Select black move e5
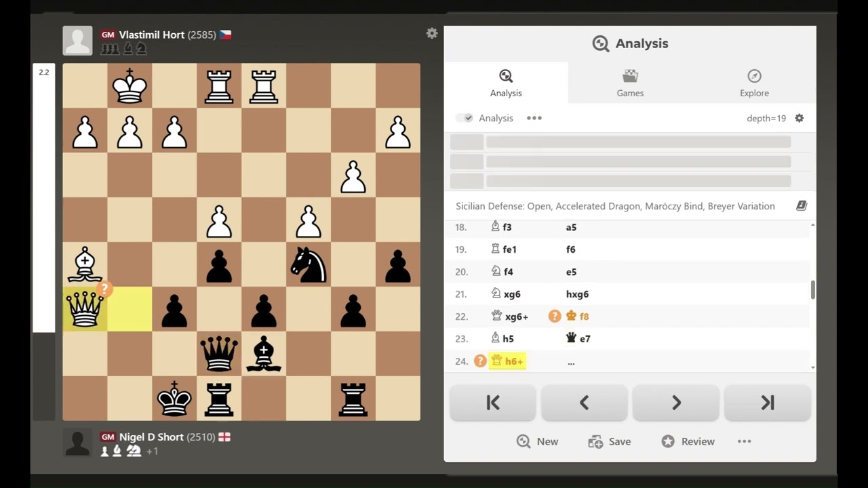The image size is (868, 488). pos(571,272)
